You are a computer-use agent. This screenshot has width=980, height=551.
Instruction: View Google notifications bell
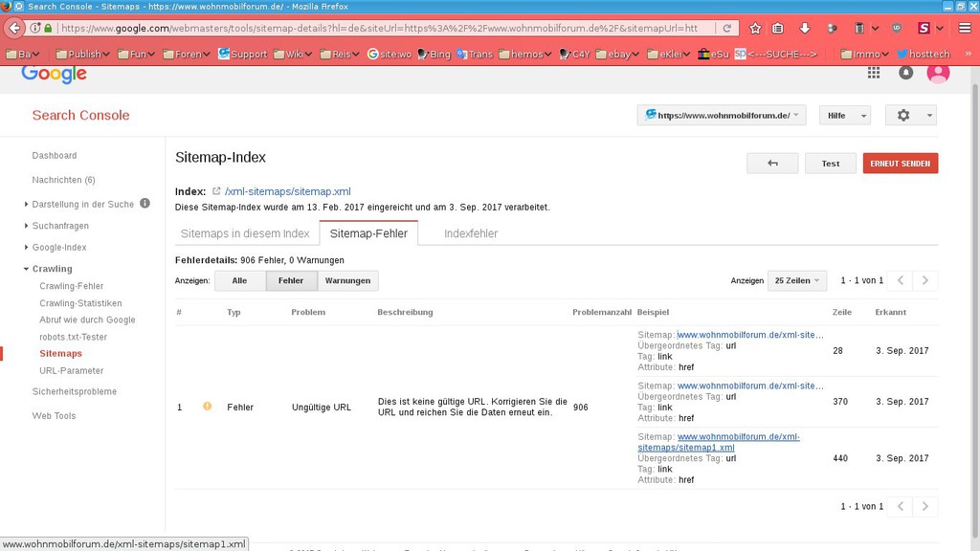pyautogui.click(x=905, y=73)
